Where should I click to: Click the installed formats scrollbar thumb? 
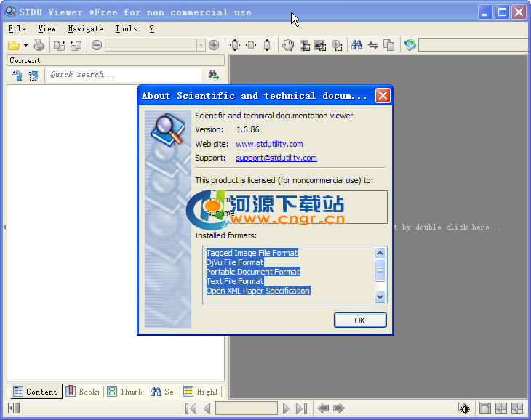[380, 270]
